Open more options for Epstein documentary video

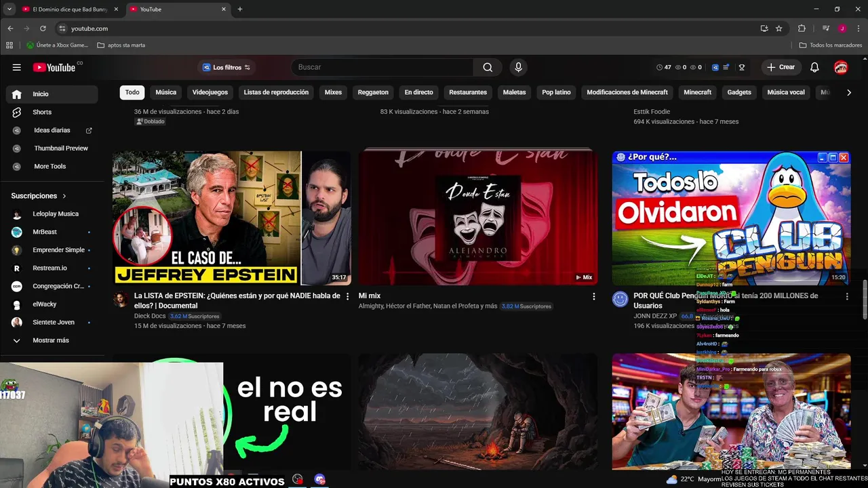348,296
